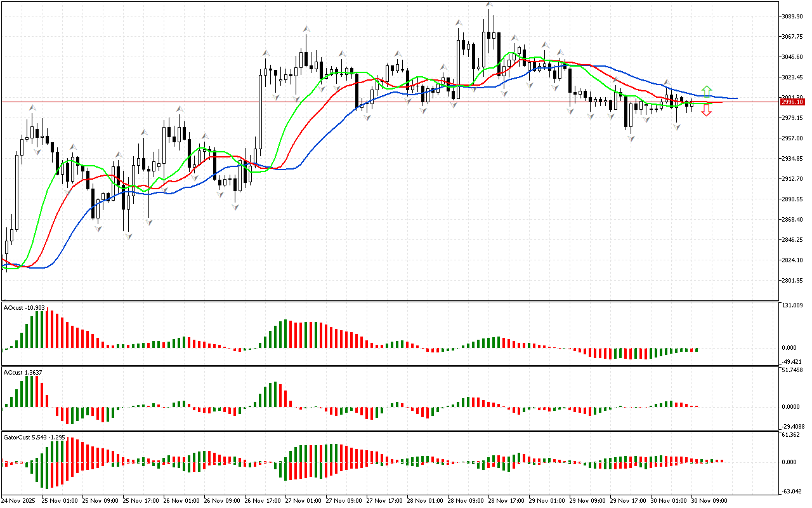Select the fractal marker above the highest candle

489,4
